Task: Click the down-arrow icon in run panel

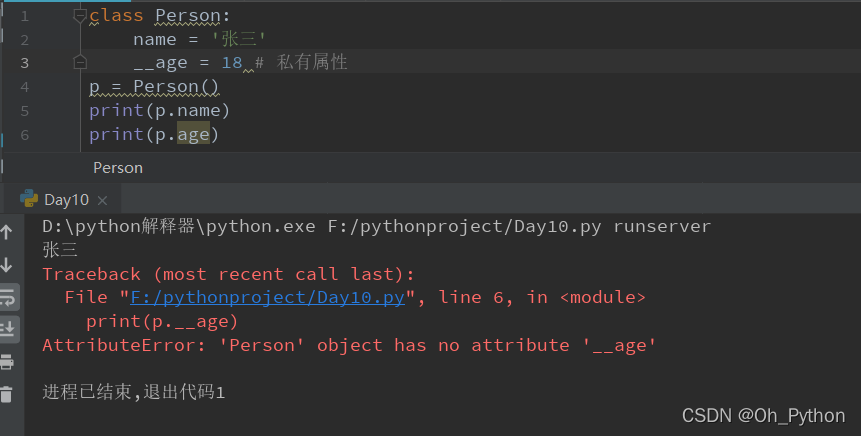Action: [x=7, y=265]
